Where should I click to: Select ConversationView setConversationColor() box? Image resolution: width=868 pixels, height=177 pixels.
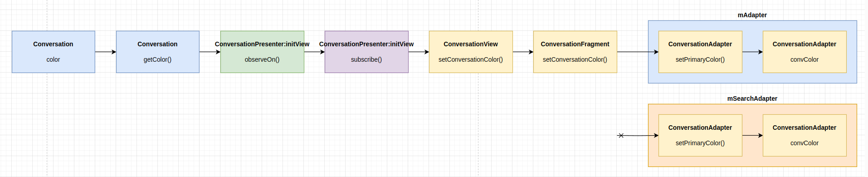[x=471, y=52]
